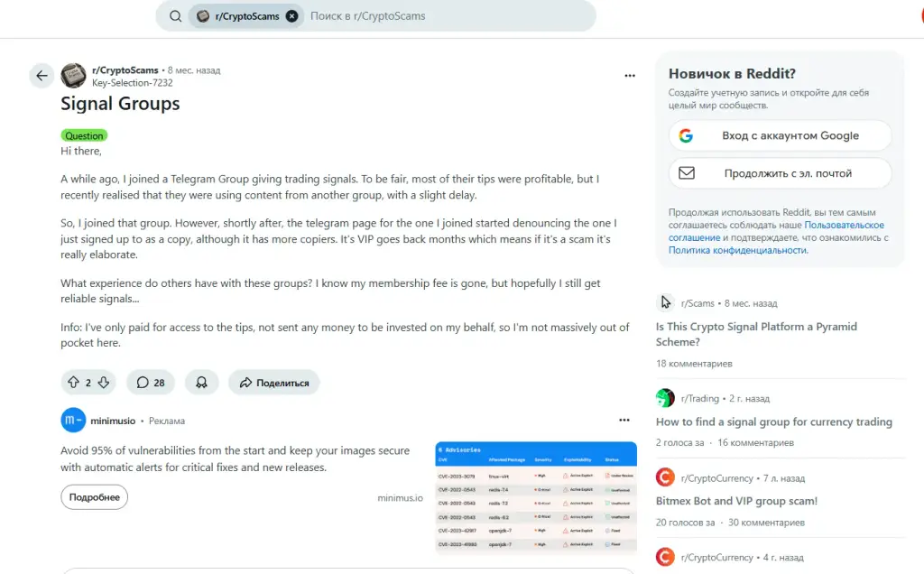The width and height of the screenshot is (924, 574).
Task: Click the r/Trading community avatar icon
Action: click(x=665, y=398)
